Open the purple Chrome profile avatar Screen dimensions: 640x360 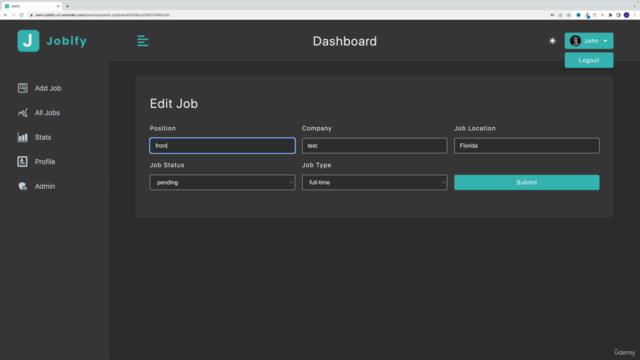(x=627, y=15)
